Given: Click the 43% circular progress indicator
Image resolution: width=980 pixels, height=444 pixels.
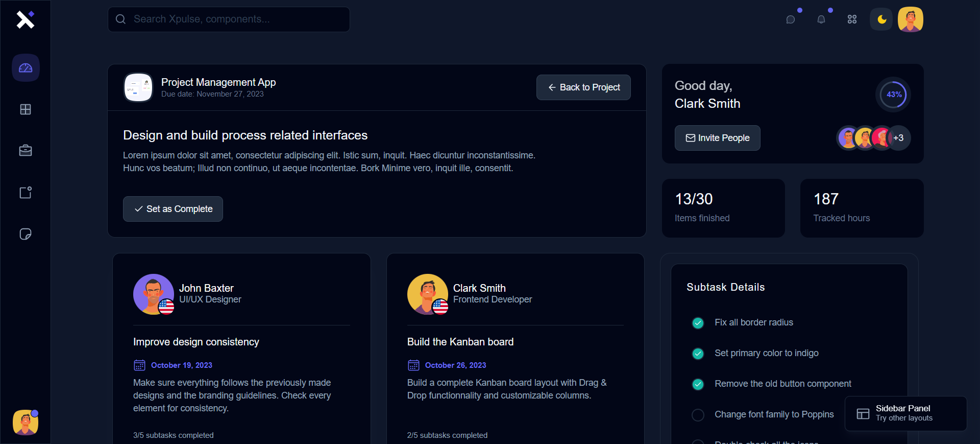Looking at the screenshot, I should point(893,95).
